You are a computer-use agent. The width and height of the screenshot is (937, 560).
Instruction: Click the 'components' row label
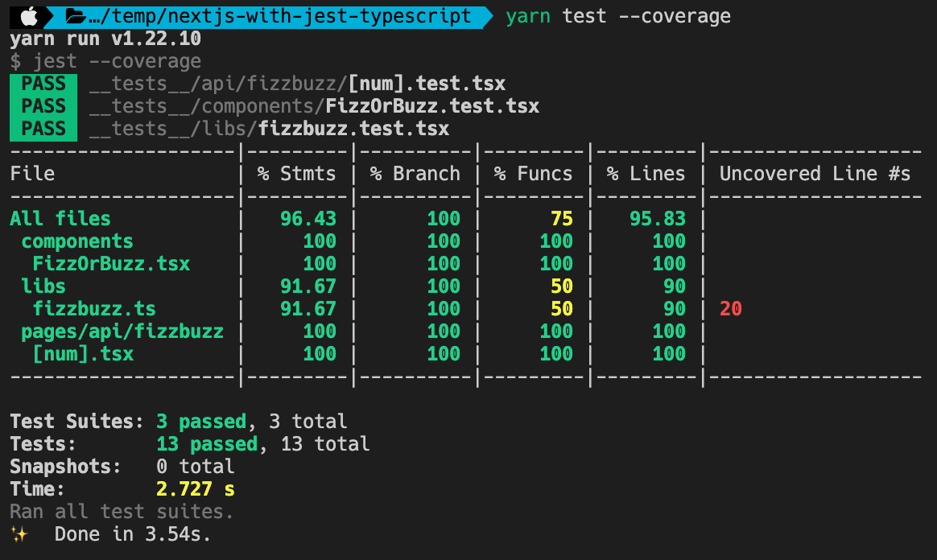pos(77,241)
